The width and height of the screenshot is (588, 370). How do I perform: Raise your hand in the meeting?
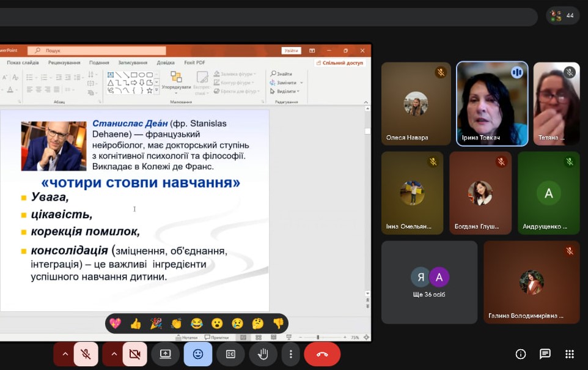click(263, 354)
